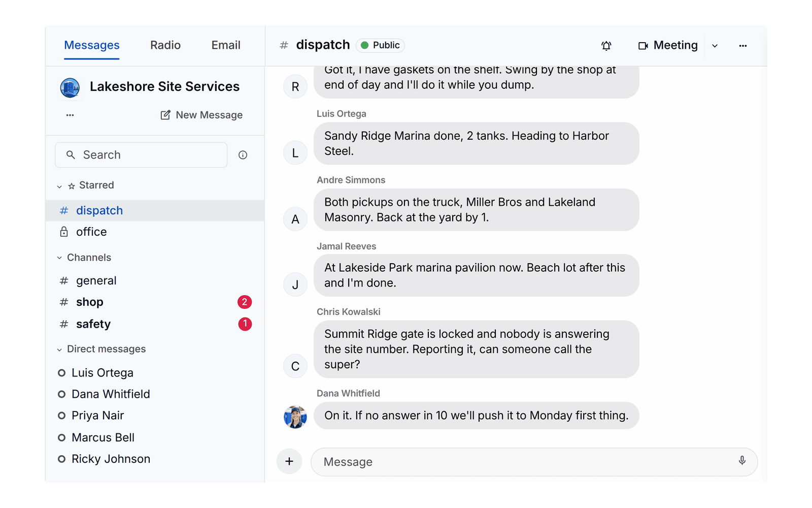Select the dispatch channel in Starred

point(155,210)
